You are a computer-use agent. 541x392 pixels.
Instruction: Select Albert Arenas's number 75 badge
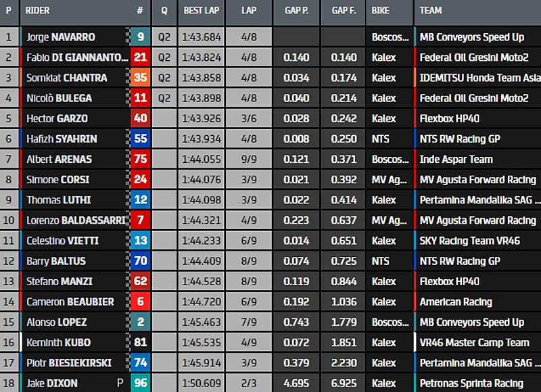[x=141, y=159]
